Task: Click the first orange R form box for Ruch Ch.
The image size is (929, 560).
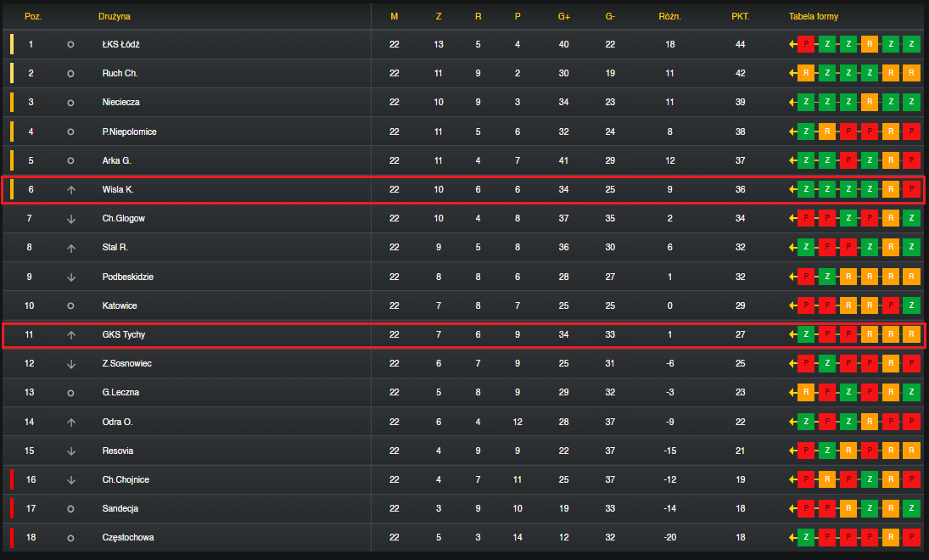Action: [806, 74]
